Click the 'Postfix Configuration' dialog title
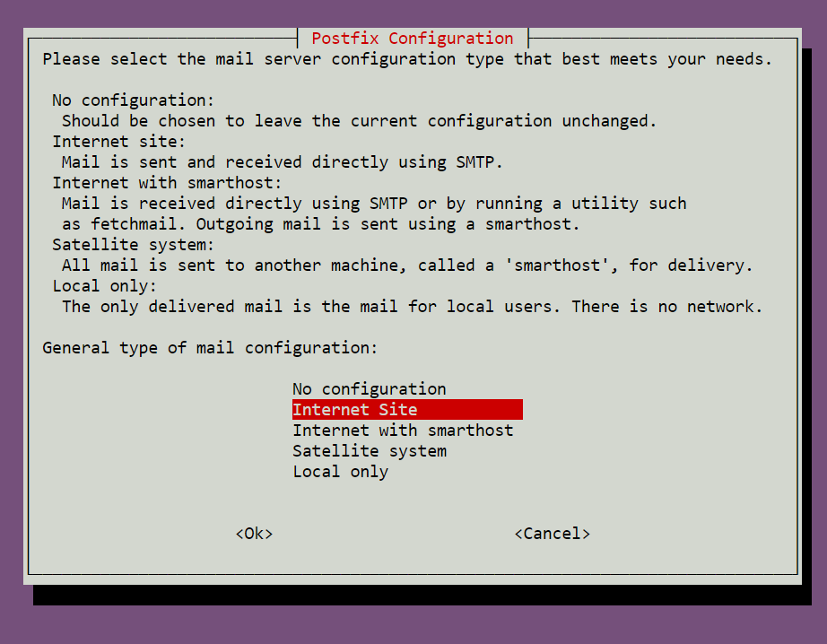 (413, 39)
